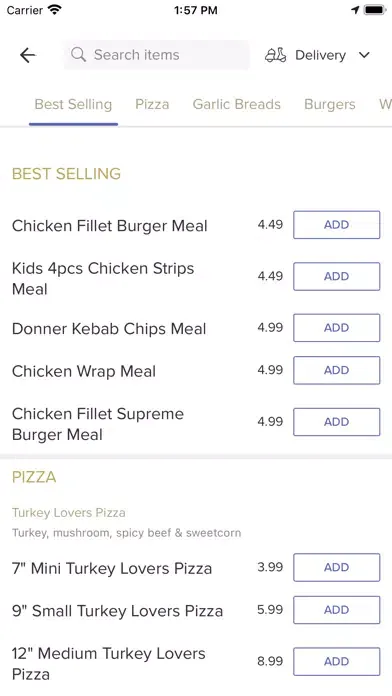Image resolution: width=392 pixels, height=696 pixels.
Task: Select the Best Selling tab
Action: point(73,104)
